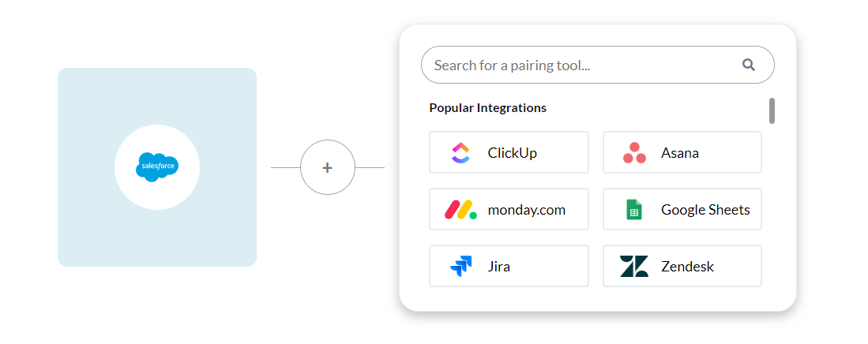Screen dimensions: 868x344
Task: Click the monday.com colorful logo
Action: [x=460, y=210]
